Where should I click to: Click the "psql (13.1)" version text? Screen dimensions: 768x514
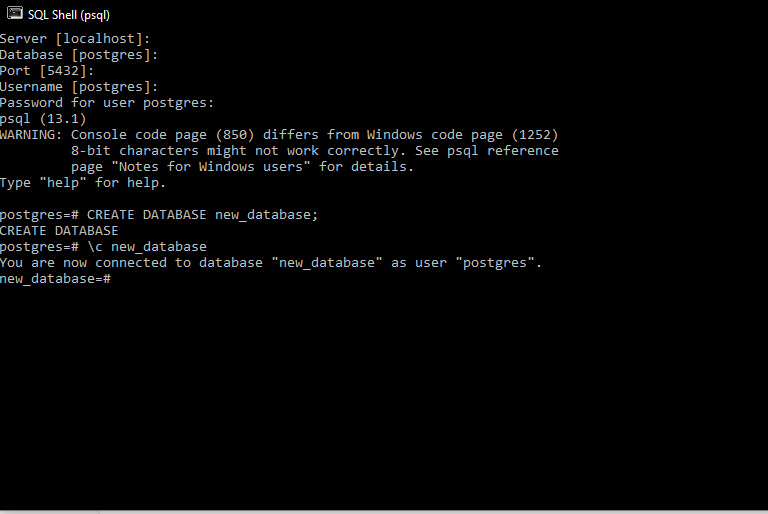point(43,119)
